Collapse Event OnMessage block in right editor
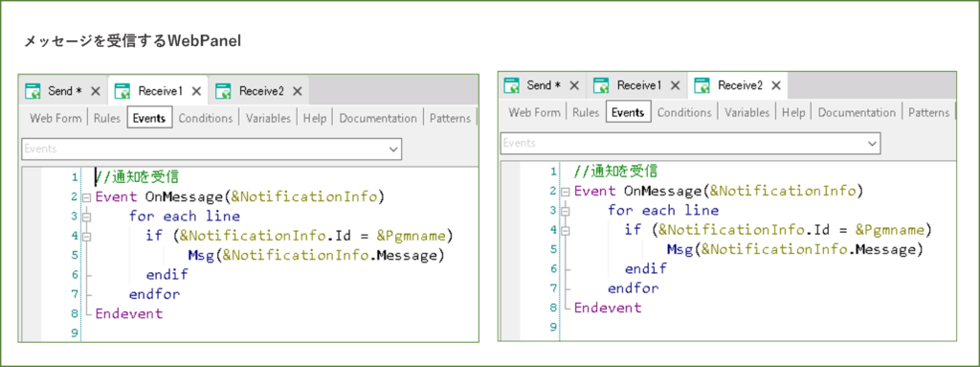The height and width of the screenshot is (367, 980). point(566,192)
